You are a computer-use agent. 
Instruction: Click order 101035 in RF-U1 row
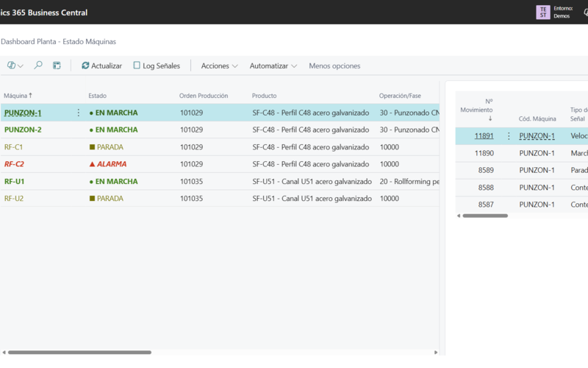(191, 181)
